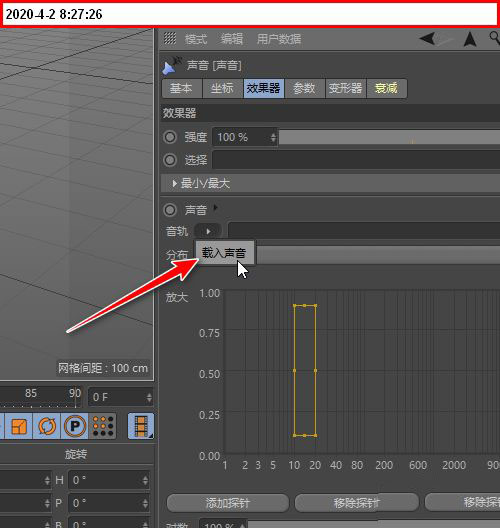Switch to the 基本 tab
This screenshot has width=500, height=528.
pos(182,88)
